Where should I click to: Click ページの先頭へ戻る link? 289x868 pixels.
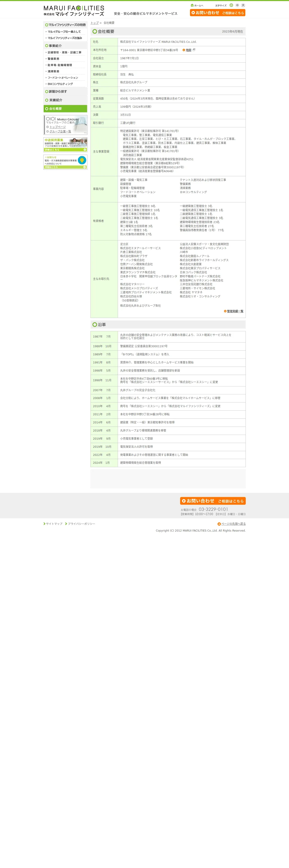coord(233,524)
